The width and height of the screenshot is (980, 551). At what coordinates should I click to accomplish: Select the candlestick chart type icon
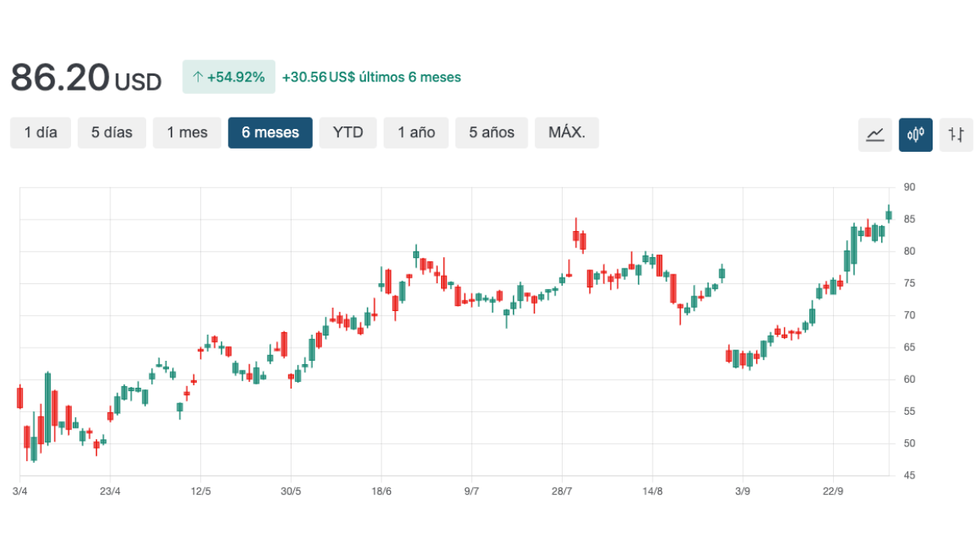click(915, 135)
